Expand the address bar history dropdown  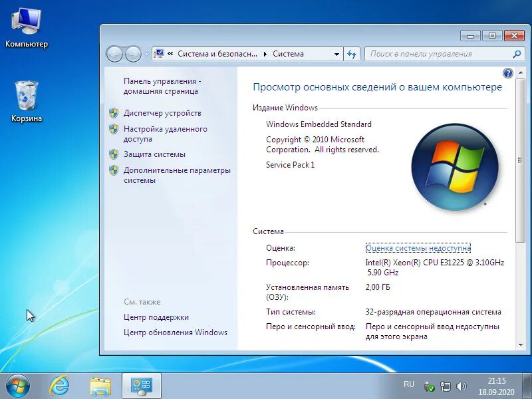coord(336,54)
